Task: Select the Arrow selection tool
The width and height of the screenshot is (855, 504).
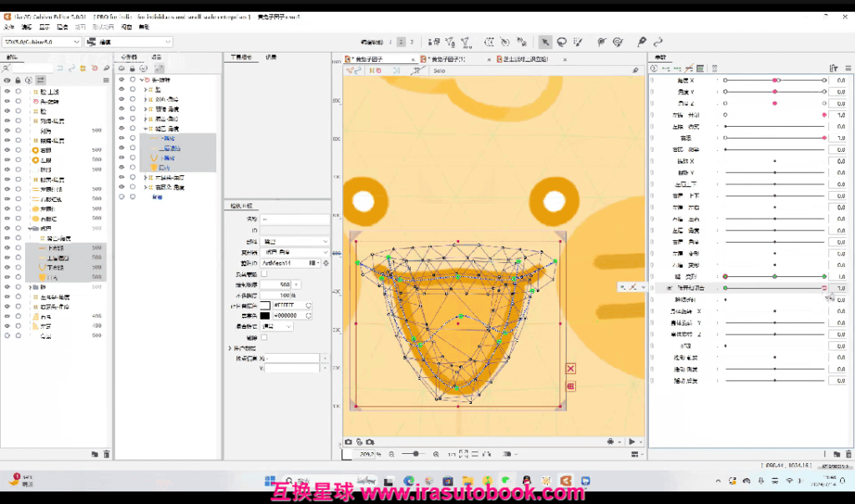Action: pos(544,42)
